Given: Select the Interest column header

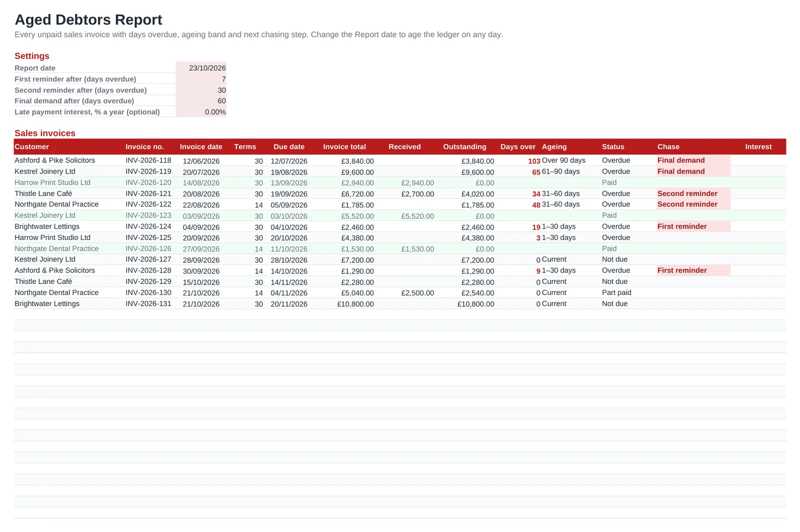Looking at the screenshot, I should tap(758, 146).
